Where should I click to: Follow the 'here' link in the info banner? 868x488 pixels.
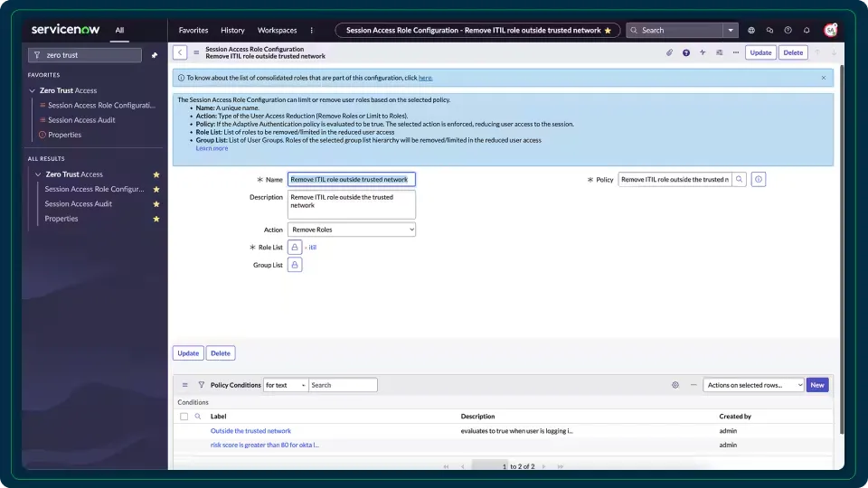[425, 78]
